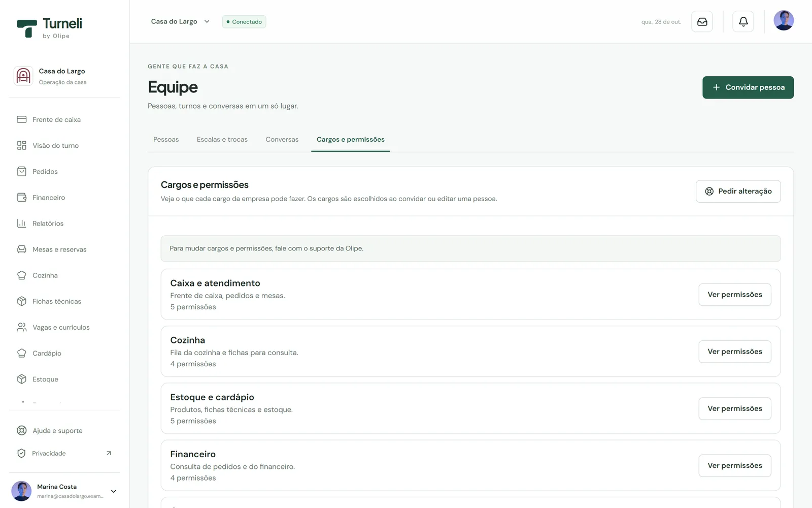Image resolution: width=812 pixels, height=508 pixels.
Task: View permissions for Caixa e atendimento
Action: click(735, 295)
